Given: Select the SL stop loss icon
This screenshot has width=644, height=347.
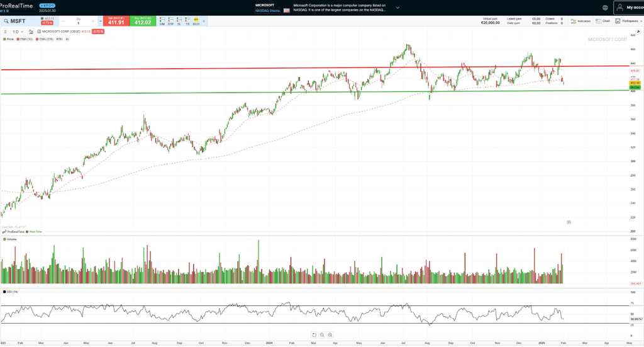Looking at the screenshot, I should pyautogui.click(x=179, y=21).
